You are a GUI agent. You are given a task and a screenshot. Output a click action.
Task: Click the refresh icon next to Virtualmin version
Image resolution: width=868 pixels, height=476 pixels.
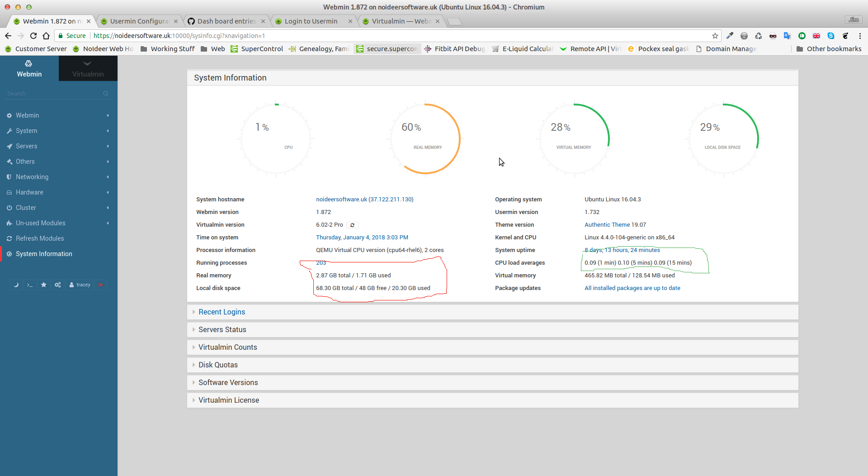pyautogui.click(x=353, y=225)
